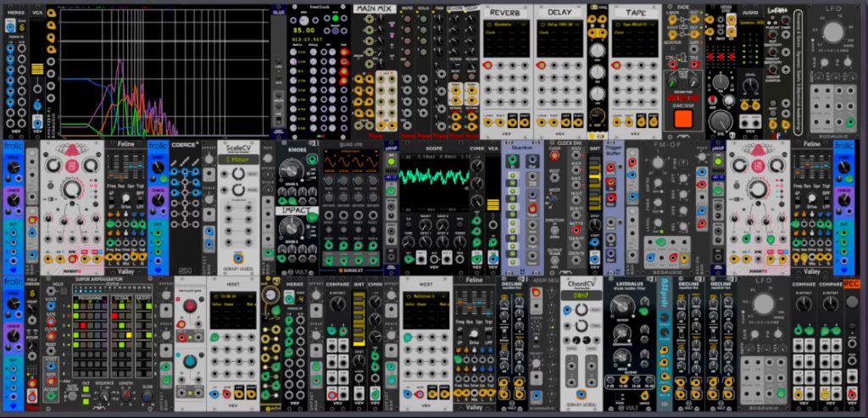This screenshot has height=418, width=868.
Task: Click the large knob on lower LFO module
Action: 764,303
